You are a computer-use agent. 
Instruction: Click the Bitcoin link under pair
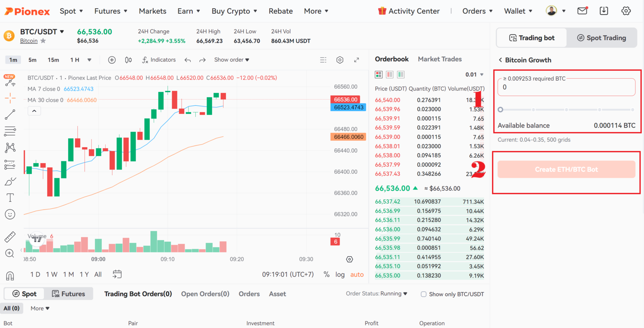[29, 41]
